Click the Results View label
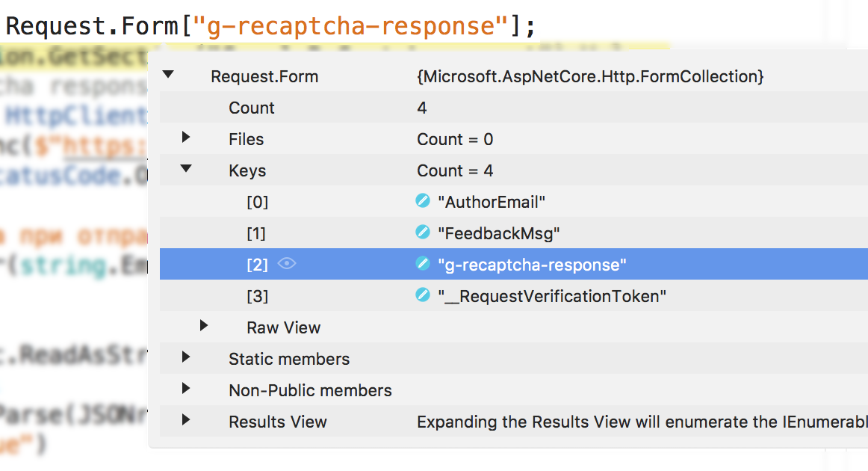The height and width of the screenshot is (471, 868). (x=278, y=422)
